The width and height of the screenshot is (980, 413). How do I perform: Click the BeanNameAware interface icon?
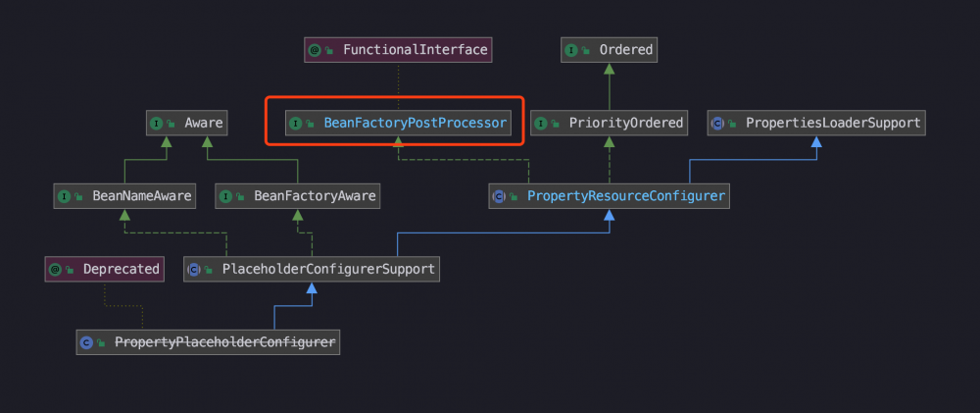[65, 196]
